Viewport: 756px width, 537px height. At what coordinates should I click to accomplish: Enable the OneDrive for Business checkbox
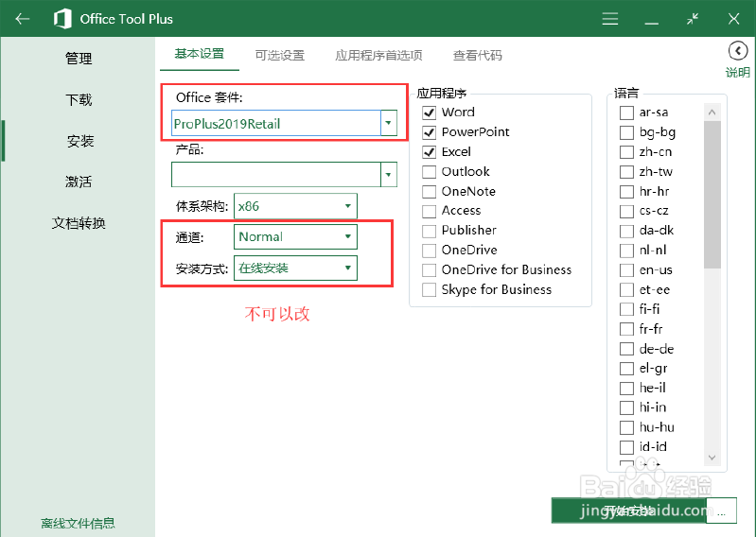pos(430,270)
